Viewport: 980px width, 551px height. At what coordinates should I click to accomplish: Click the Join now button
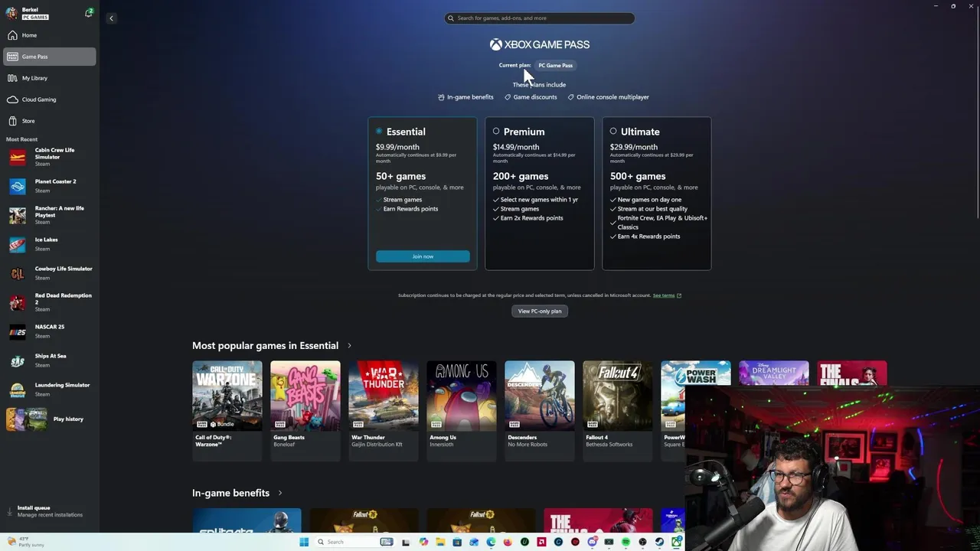(423, 256)
